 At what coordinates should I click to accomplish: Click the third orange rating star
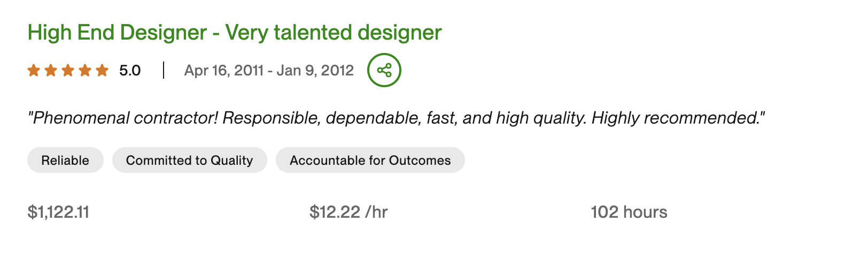[68, 70]
